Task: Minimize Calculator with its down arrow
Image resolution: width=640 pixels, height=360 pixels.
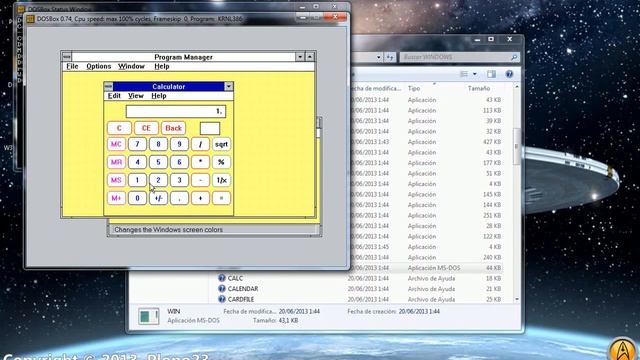Action: tap(229, 87)
